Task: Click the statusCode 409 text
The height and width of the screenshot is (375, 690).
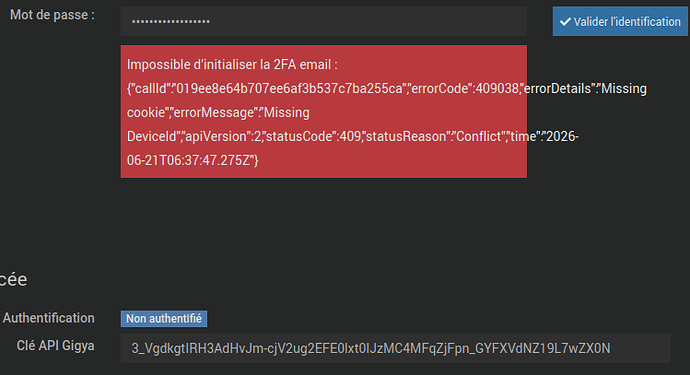Action: pyautogui.click(x=313, y=136)
